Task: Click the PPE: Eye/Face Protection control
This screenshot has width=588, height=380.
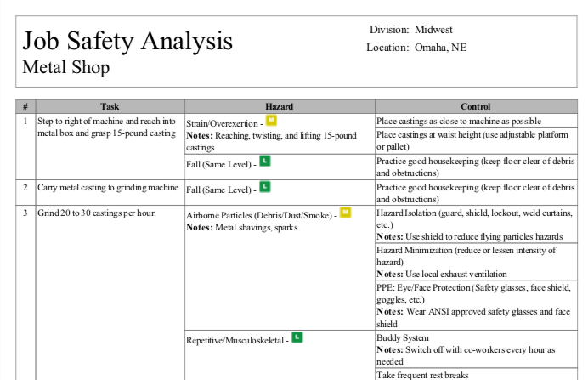Action: coord(476,305)
